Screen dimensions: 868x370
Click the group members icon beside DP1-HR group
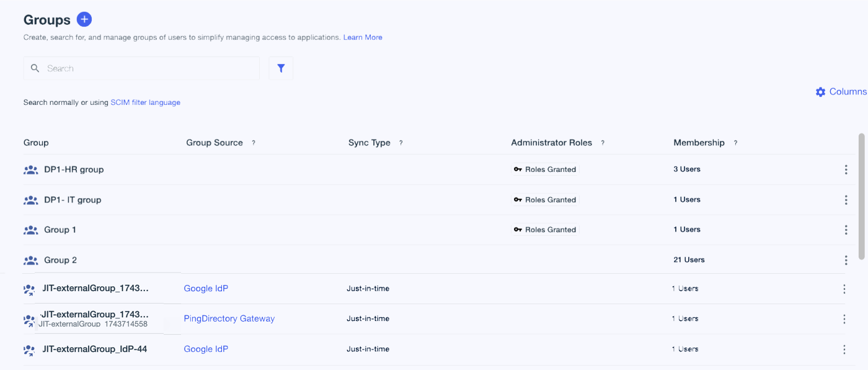tap(30, 169)
